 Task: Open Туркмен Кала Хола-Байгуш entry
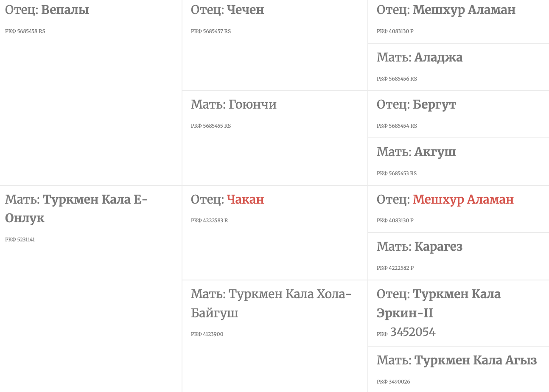pyautogui.click(x=272, y=303)
